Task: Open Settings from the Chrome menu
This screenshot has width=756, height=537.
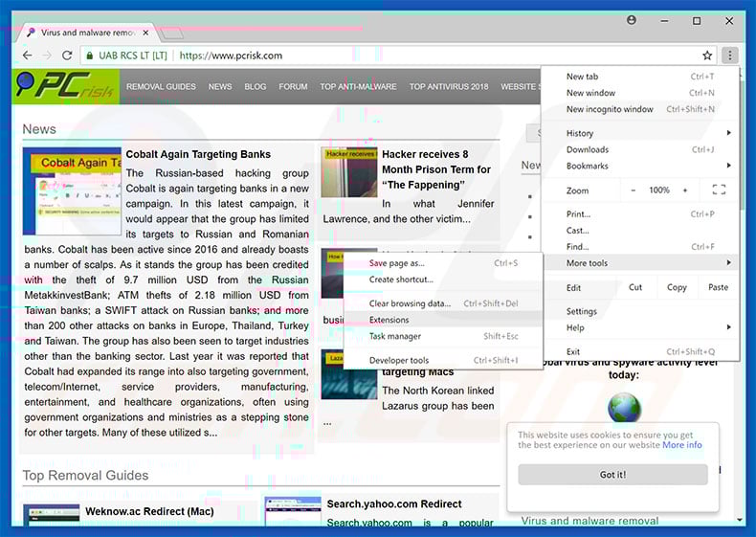Action: point(582,311)
